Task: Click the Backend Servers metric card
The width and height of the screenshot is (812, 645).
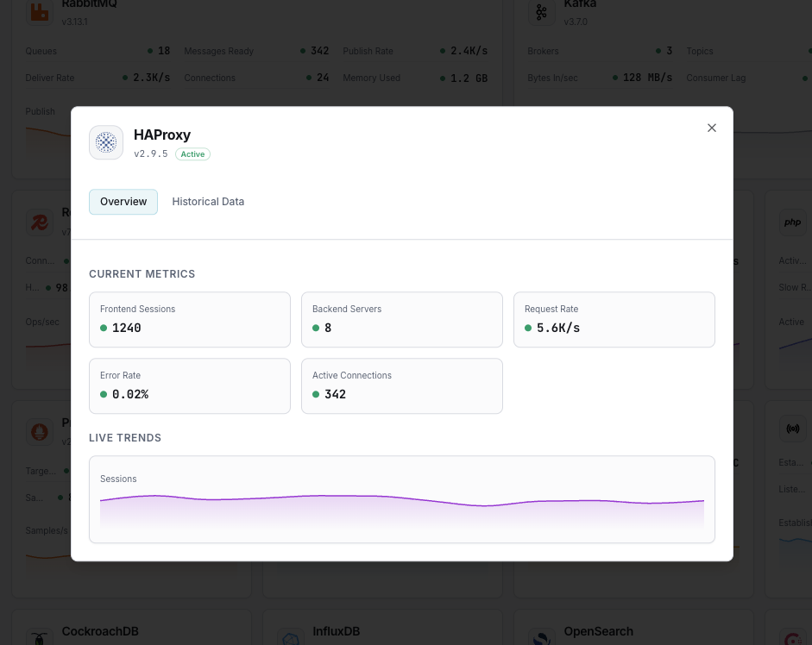Action: pos(401,319)
